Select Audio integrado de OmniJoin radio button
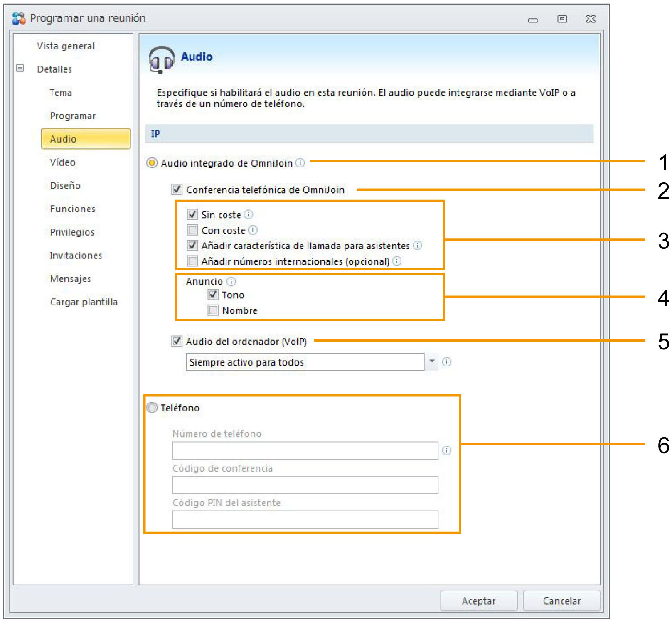672x622 pixels. pos(152,163)
